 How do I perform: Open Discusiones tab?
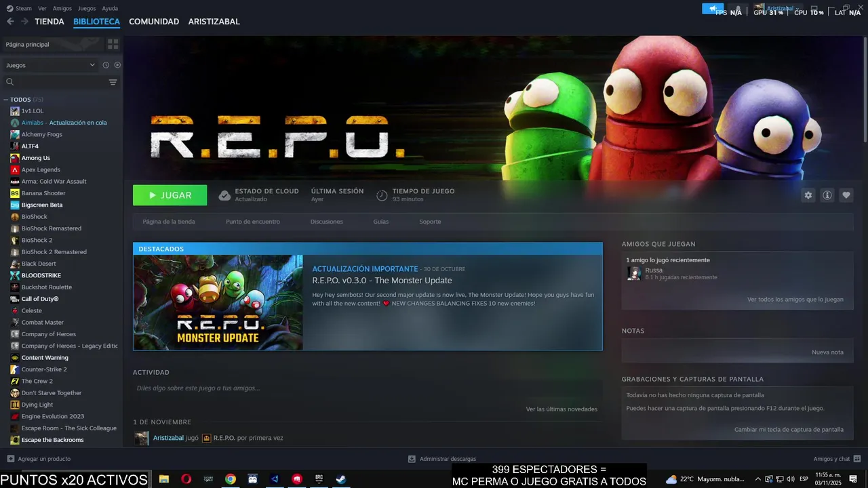click(327, 222)
